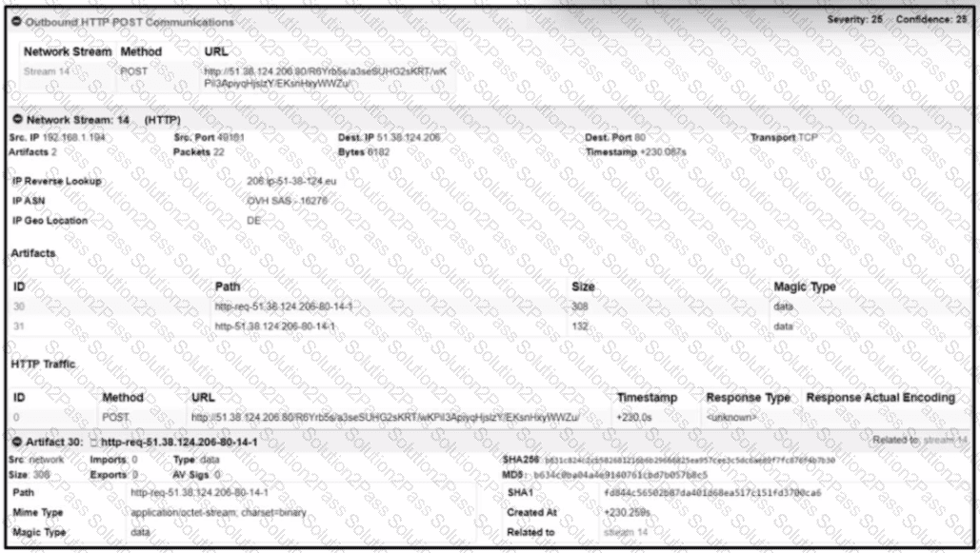Open artifact ID 30 in Artifacts table

(x=20, y=306)
